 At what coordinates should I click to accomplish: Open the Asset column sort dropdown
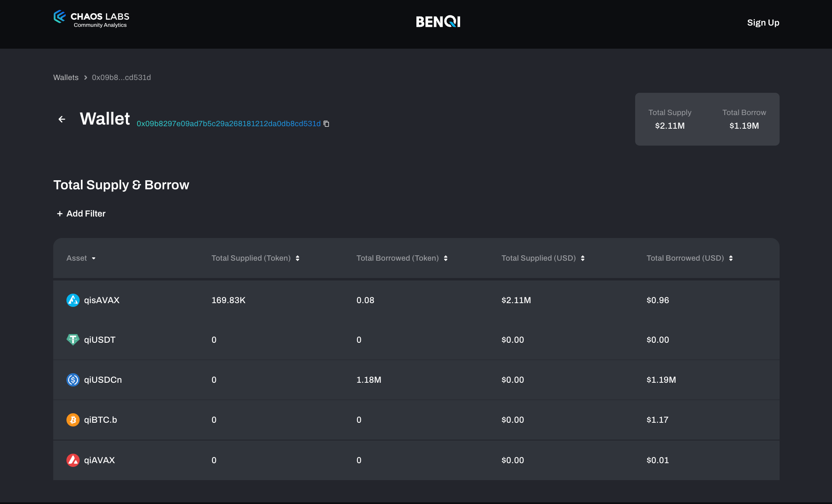(94, 258)
